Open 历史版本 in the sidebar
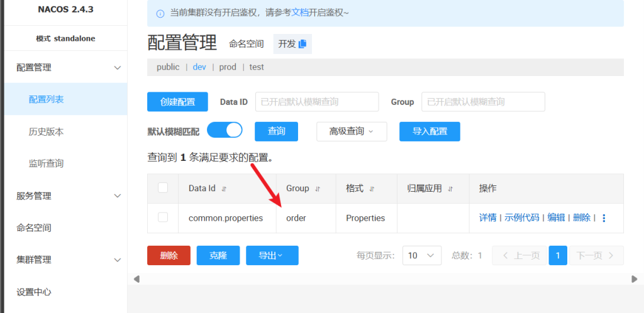The width and height of the screenshot is (644, 313). pyautogui.click(x=46, y=132)
